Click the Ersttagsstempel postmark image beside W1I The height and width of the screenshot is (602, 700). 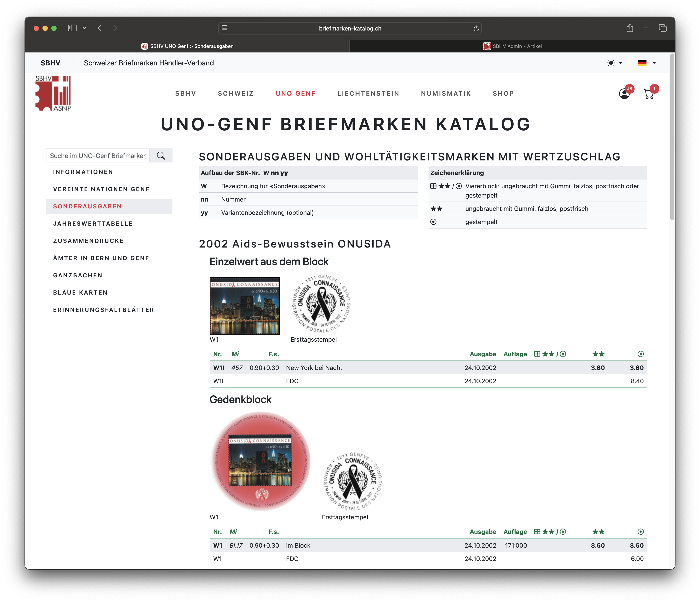point(321,303)
